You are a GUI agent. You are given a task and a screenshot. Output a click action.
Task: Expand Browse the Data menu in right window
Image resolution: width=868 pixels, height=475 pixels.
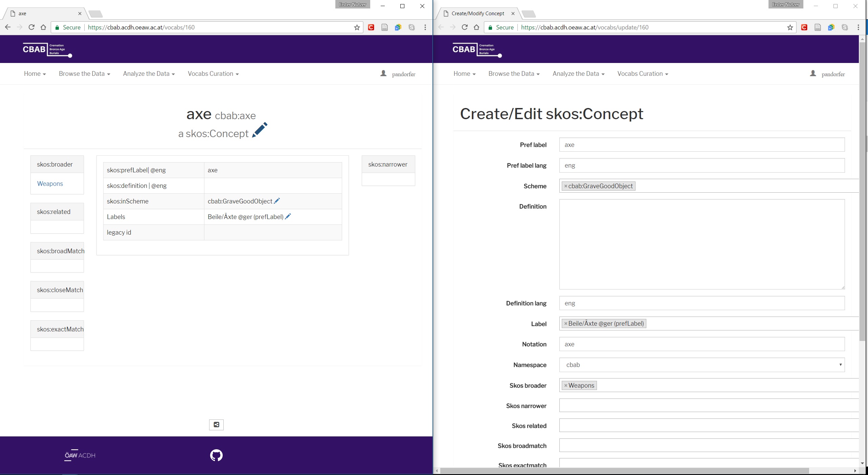pos(514,74)
